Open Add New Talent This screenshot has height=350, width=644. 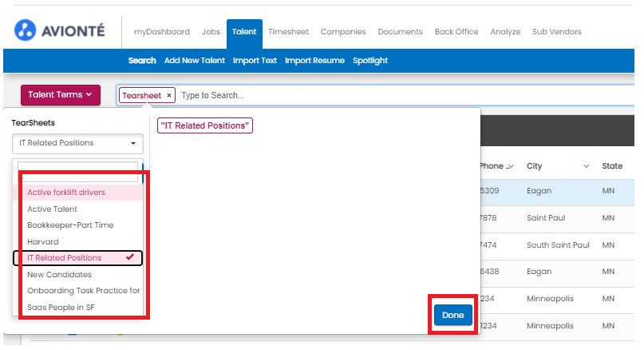coord(195,61)
